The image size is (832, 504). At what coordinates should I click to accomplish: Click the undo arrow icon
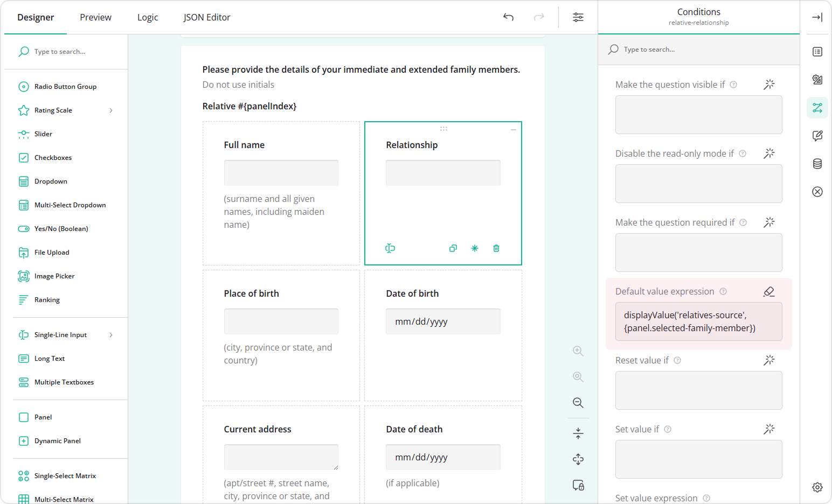click(508, 17)
